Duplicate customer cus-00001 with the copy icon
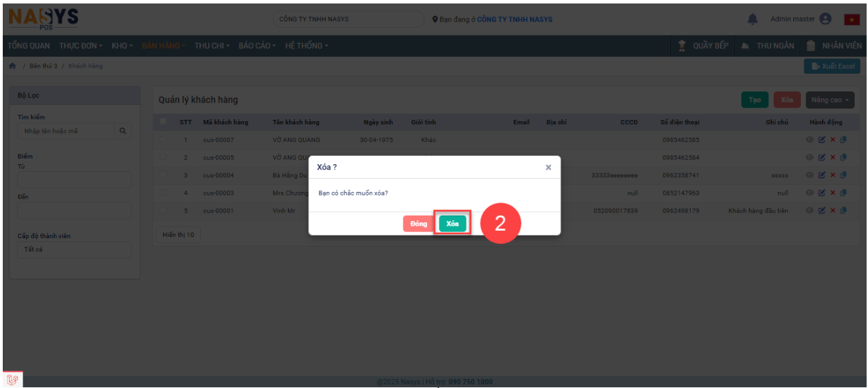The height and width of the screenshot is (388, 868). point(843,211)
